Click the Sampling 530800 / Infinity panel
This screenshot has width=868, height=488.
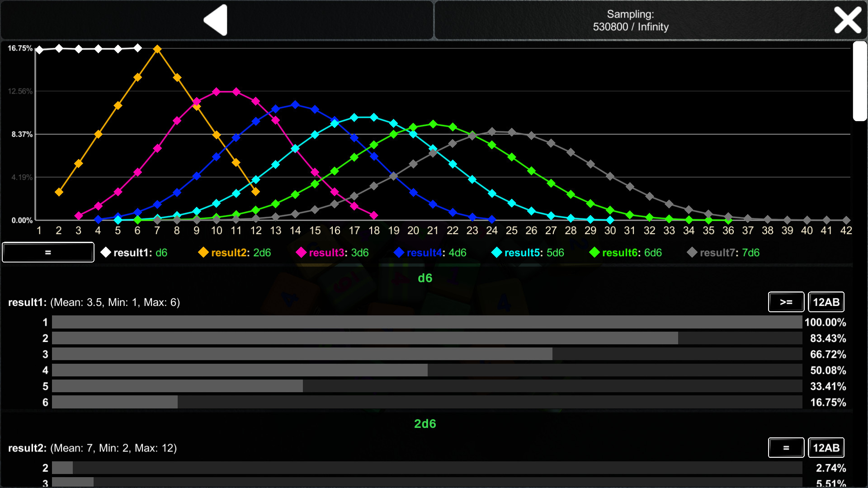click(x=631, y=20)
